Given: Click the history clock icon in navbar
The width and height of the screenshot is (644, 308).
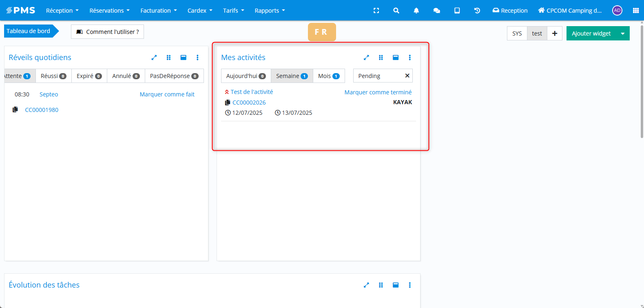Looking at the screenshot, I should (477, 11).
